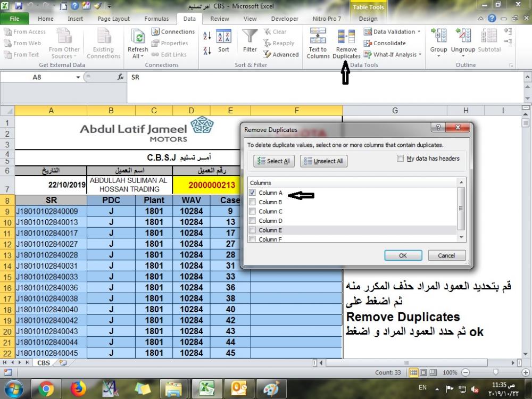Click zoom in plus button
The width and height of the screenshot is (532, 399).
[x=526, y=372]
